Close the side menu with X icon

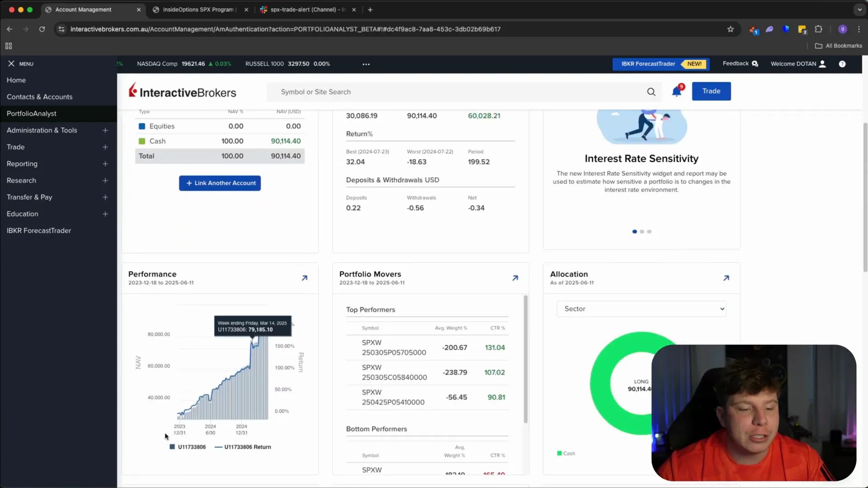[11, 64]
